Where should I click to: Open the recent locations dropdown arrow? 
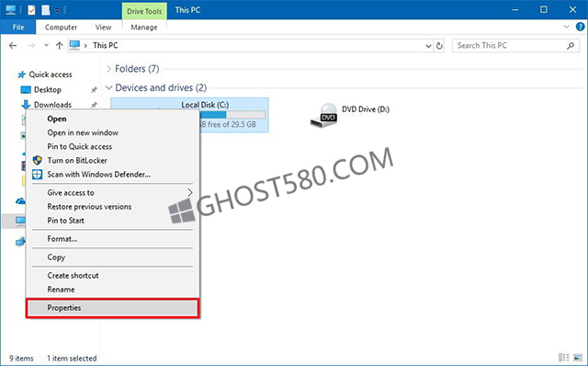46,45
